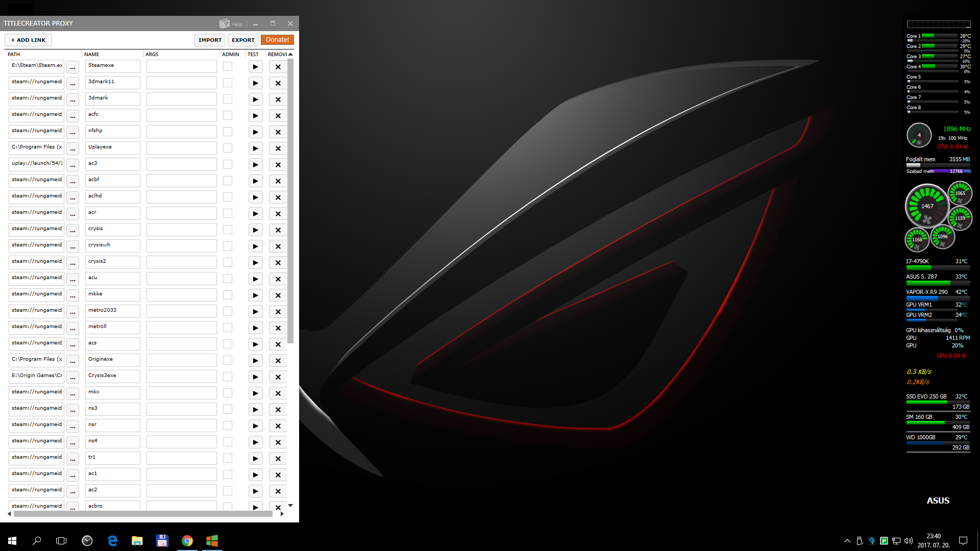Click the ADD LINK button
The width and height of the screenshot is (980, 551).
[29, 40]
